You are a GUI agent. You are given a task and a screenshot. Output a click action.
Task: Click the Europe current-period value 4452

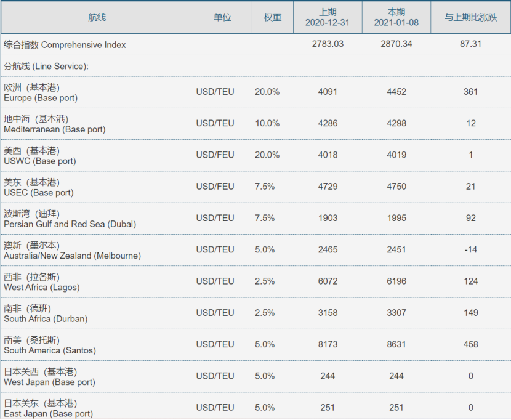point(396,92)
